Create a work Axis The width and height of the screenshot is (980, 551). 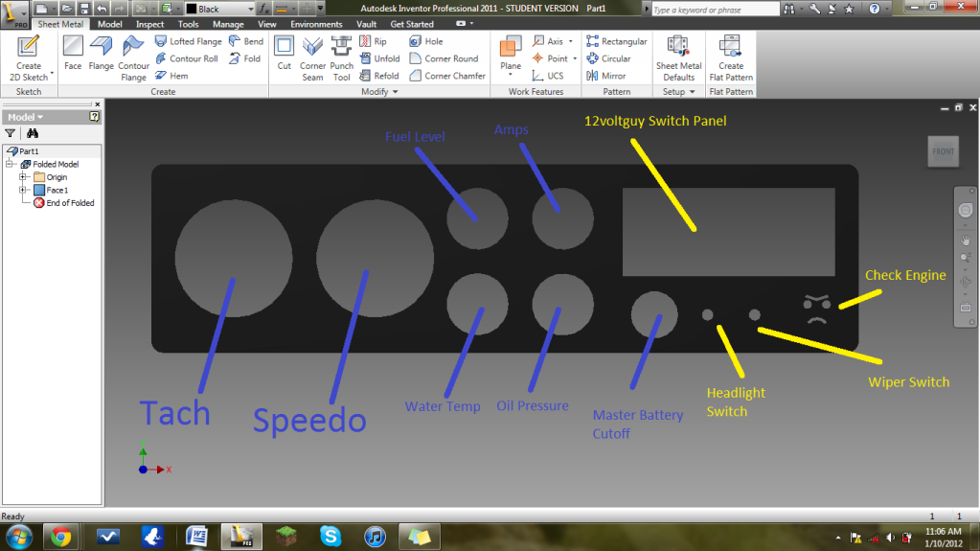(548, 41)
